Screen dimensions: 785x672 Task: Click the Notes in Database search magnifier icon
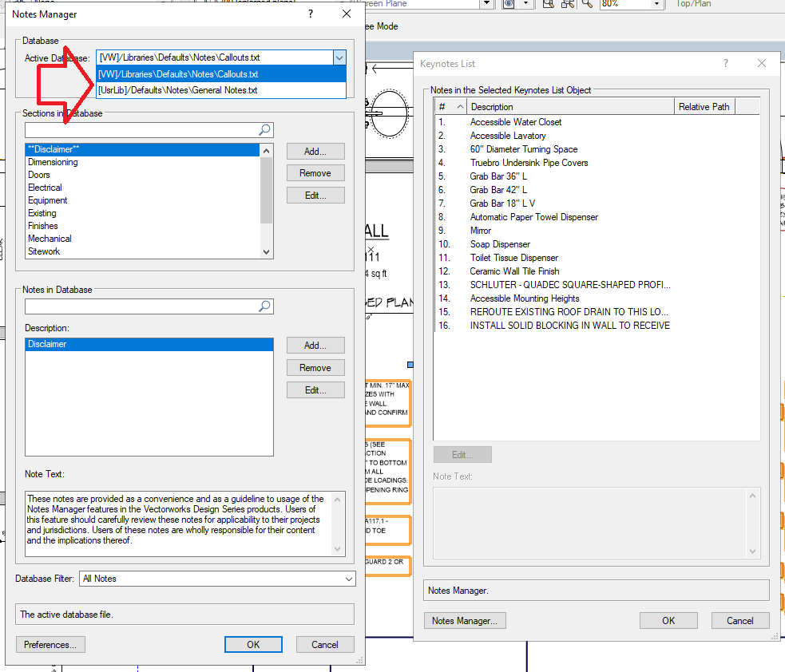[x=264, y=306]
